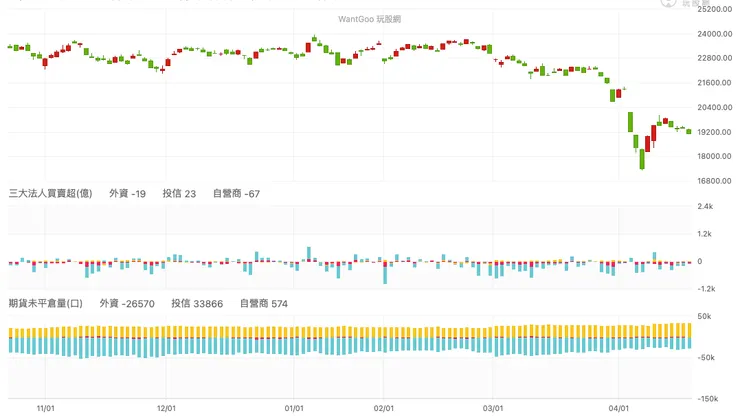
Task: Click the 02/01 date axis label
Action: [x=384, y=409]
